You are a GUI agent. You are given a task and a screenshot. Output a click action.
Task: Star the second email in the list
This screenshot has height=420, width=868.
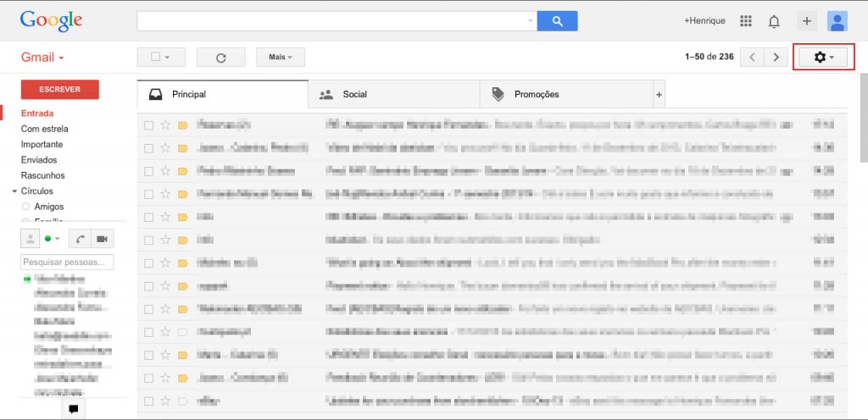165,148
